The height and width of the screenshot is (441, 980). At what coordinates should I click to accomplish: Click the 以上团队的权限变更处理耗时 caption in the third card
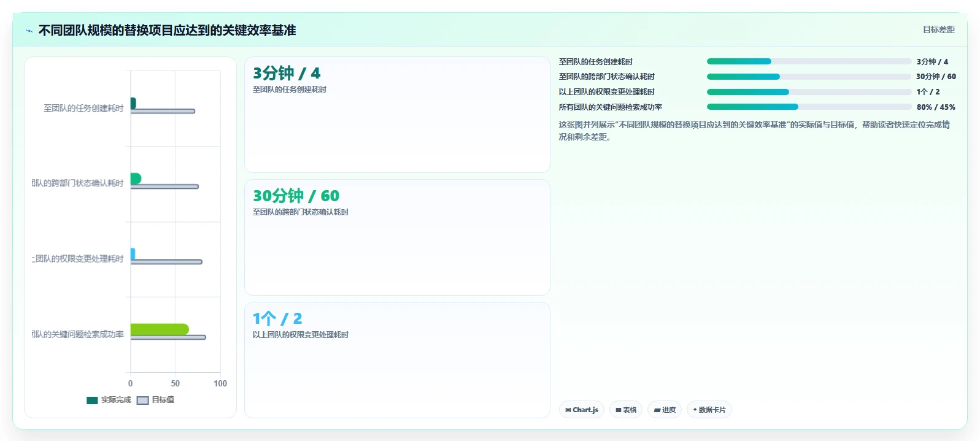pos(301,335)
